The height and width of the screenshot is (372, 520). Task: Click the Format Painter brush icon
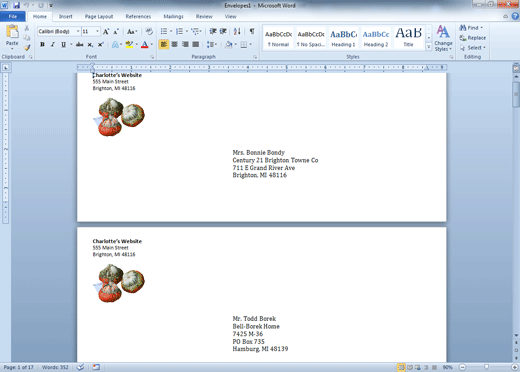click(x=27, y=48)
